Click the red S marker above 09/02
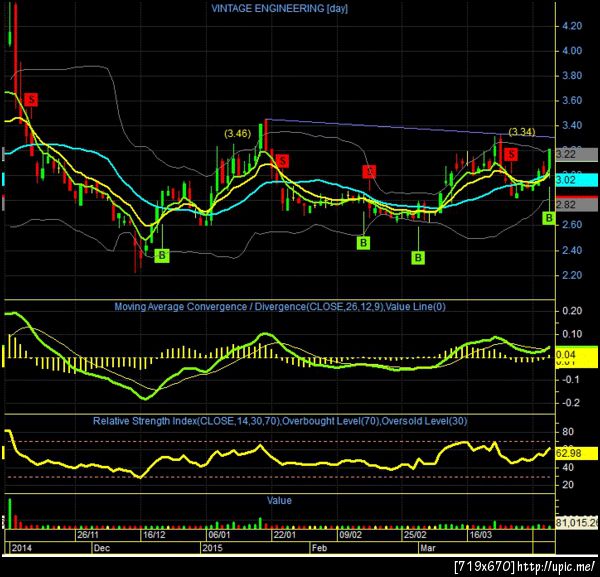600x577 pixels. click(x=369, y=172)
